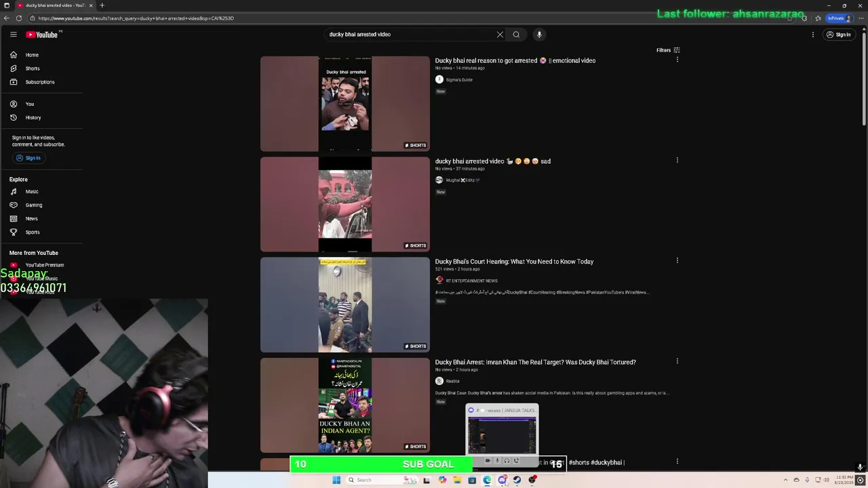Click the Sign in button in header
This screenshot has width=868, height=488.
838,35
